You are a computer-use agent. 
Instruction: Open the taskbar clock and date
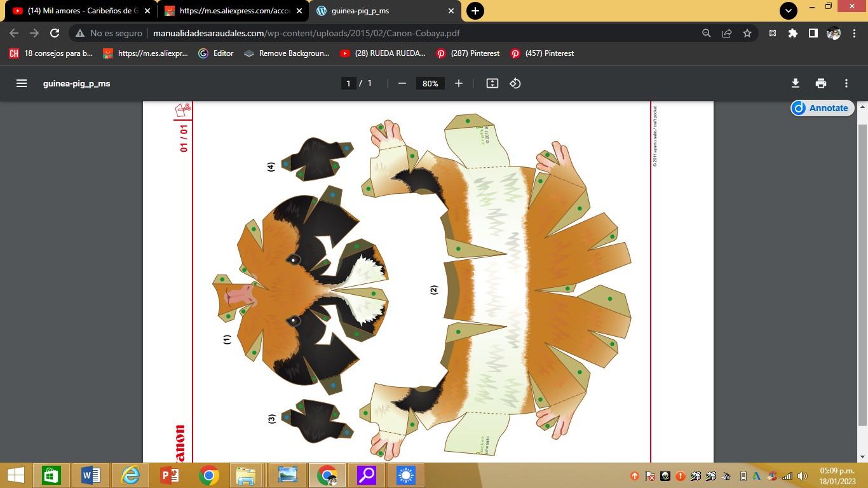coord(837,476)
